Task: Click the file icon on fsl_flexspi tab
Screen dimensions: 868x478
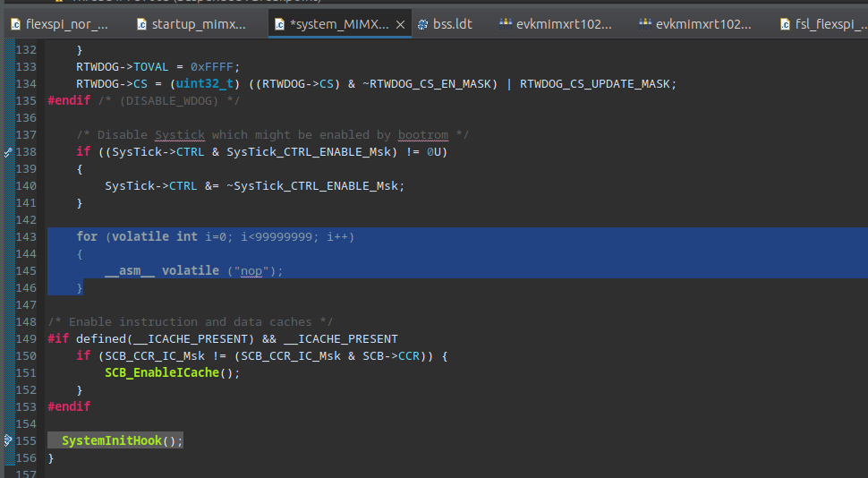Action: pyautogui.click(x=785, y=25)
